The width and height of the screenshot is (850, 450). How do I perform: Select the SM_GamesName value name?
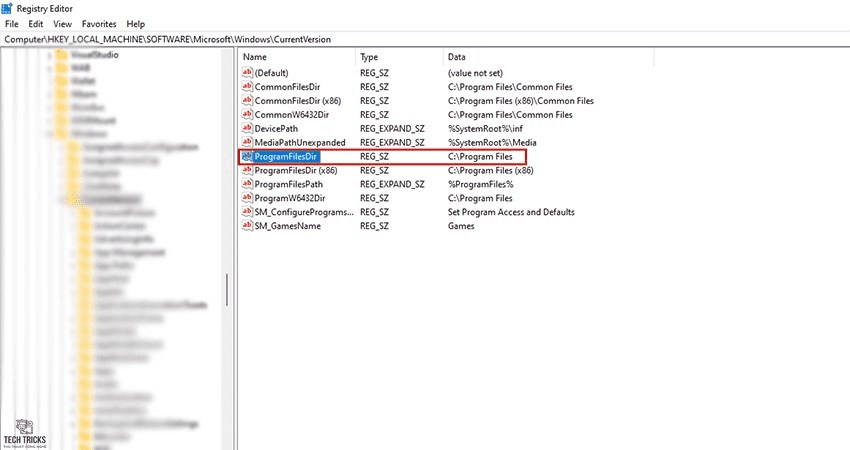click(288, 226)
